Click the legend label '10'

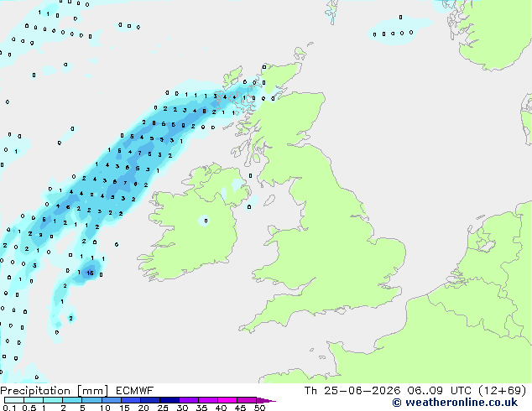(x=105, y=408)
